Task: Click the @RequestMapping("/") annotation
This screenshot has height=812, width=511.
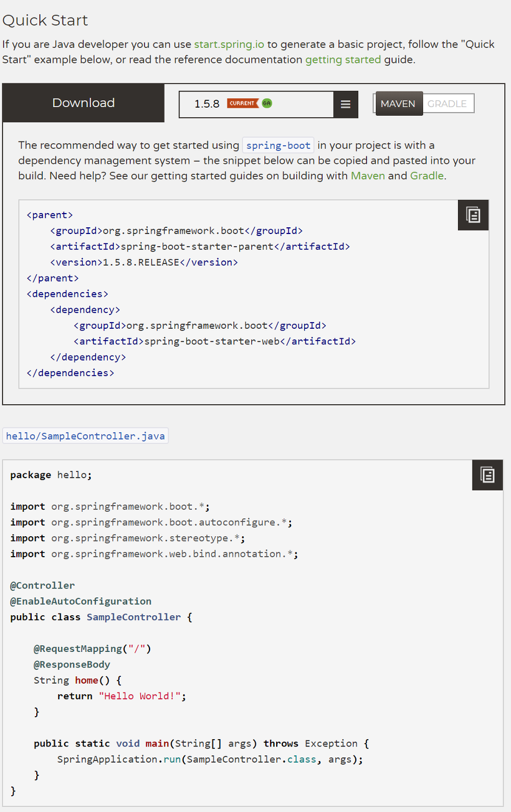Action: point(93,649)
